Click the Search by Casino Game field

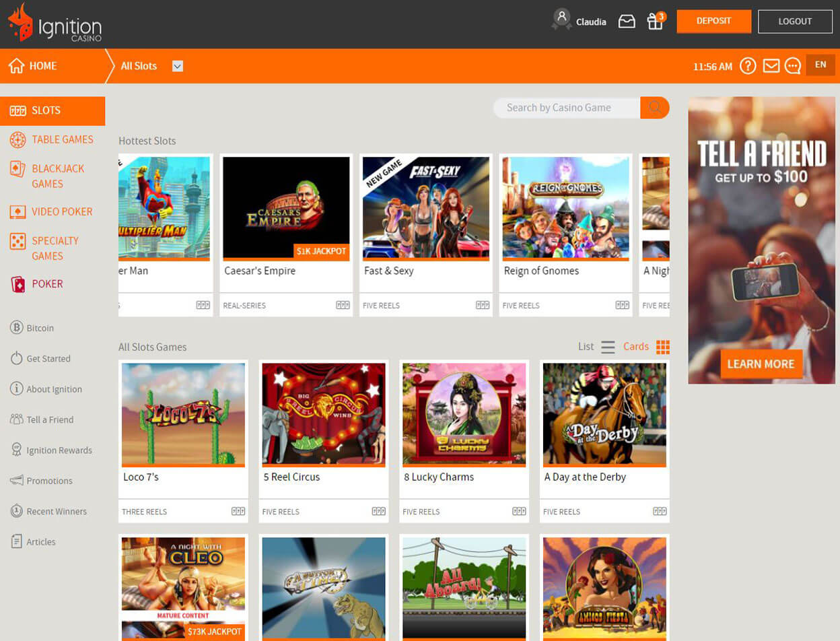pyautogui.click(x=567, y=108)
